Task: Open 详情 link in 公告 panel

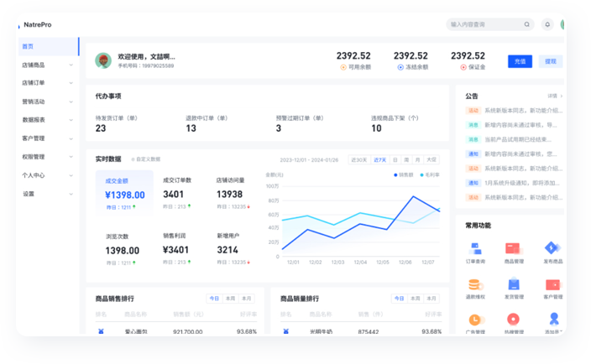Action: pos(554,96)
